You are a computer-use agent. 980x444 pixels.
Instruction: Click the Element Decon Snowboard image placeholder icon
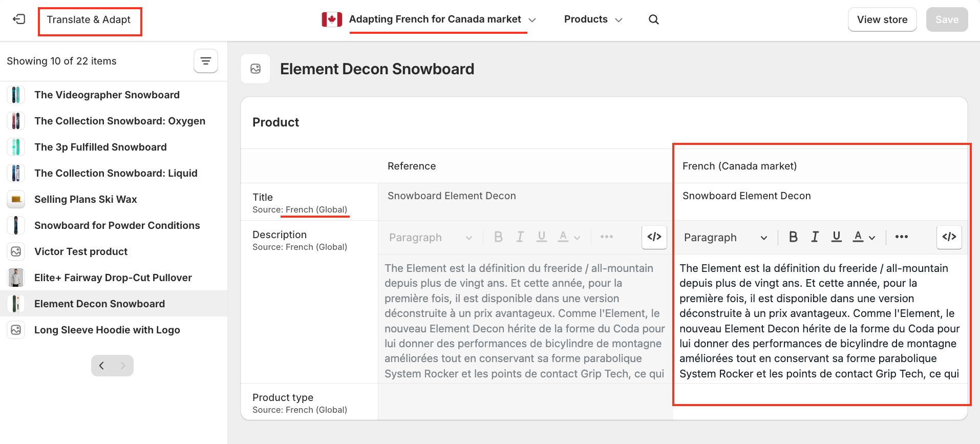tap(255, 69)
